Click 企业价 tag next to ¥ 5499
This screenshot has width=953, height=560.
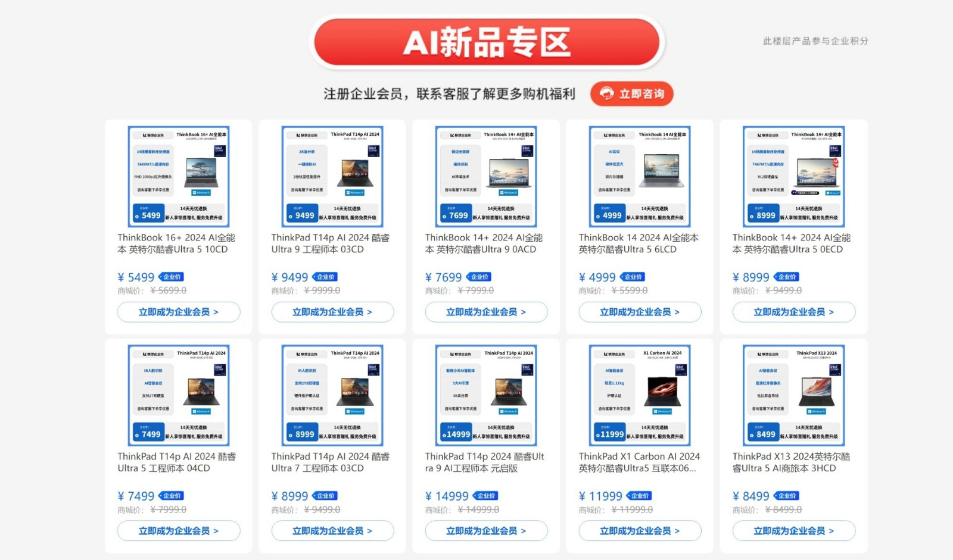pos(172,277)
